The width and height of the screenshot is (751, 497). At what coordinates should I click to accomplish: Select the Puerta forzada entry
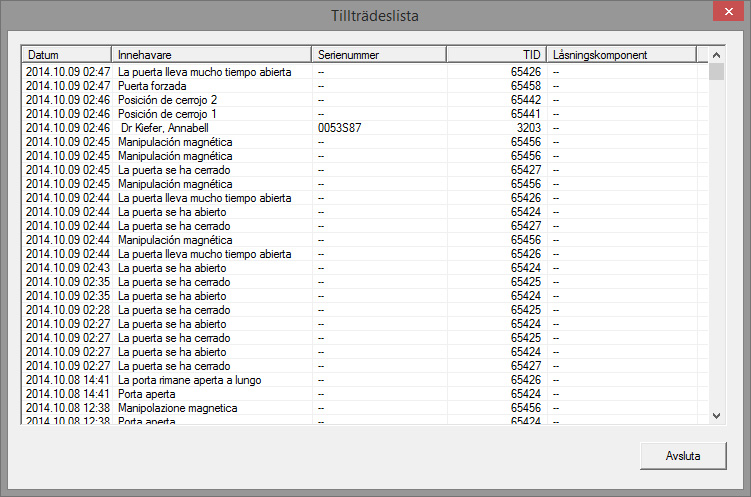tap(152, 86)
